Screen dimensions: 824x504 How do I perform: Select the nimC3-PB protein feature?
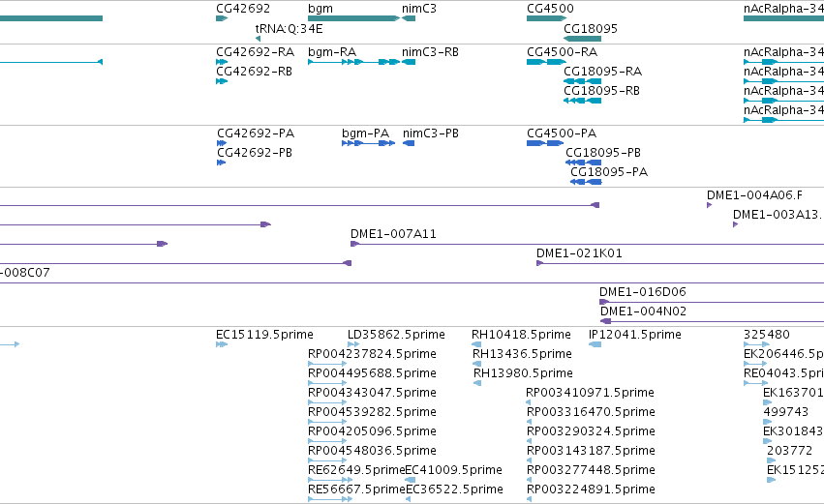click(409, 143)
